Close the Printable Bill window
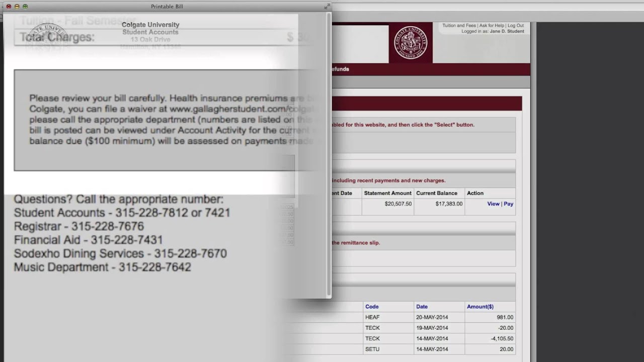This screenshot has width=644, height=362. coord(9,7)
